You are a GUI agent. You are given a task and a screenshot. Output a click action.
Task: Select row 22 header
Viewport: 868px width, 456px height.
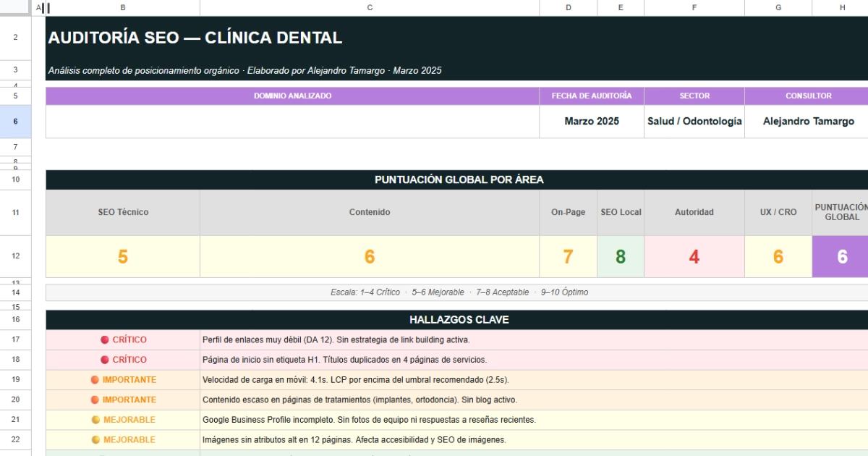point(15,439)
